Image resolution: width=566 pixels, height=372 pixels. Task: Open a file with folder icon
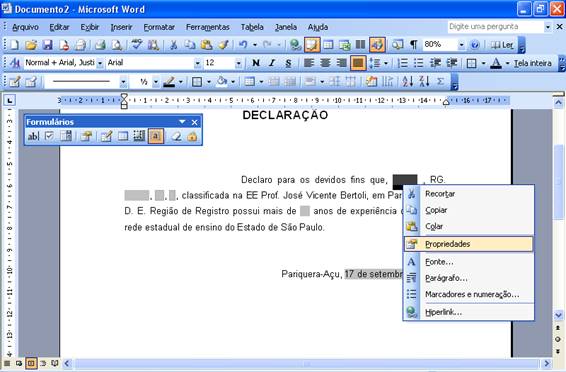coord(31,45)
